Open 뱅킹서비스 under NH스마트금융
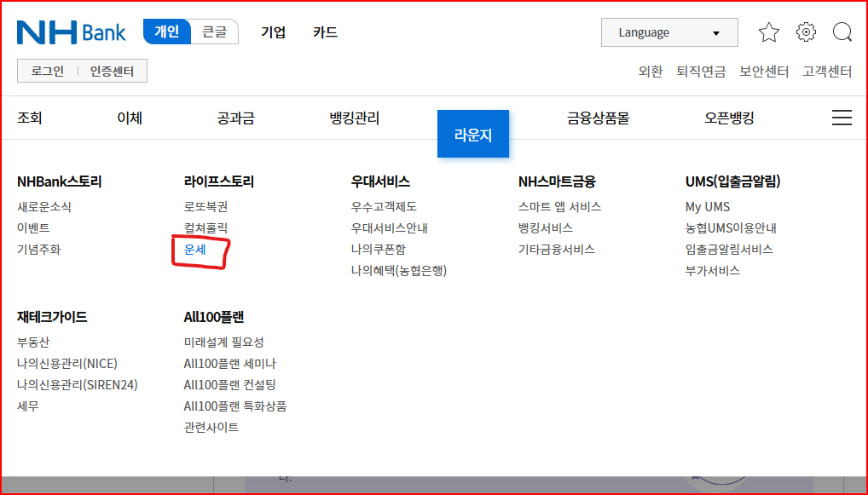 tap(545, 227)
